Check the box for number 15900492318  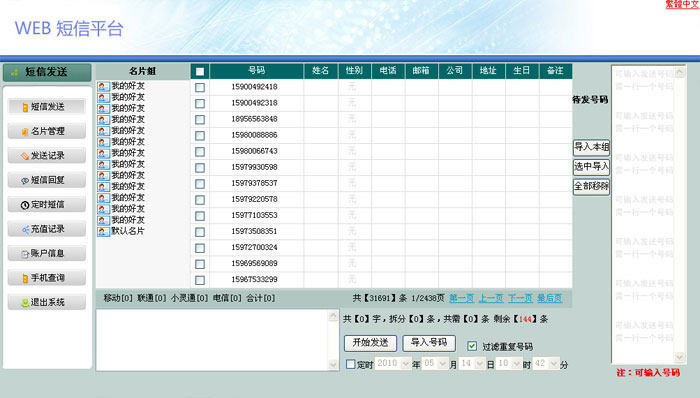pos(200,104)
